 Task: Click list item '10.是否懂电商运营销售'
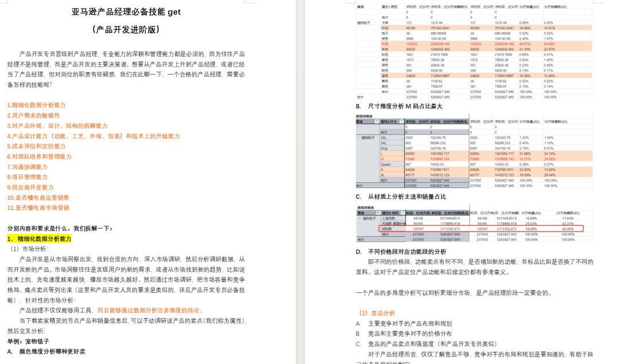pos(38,197)
